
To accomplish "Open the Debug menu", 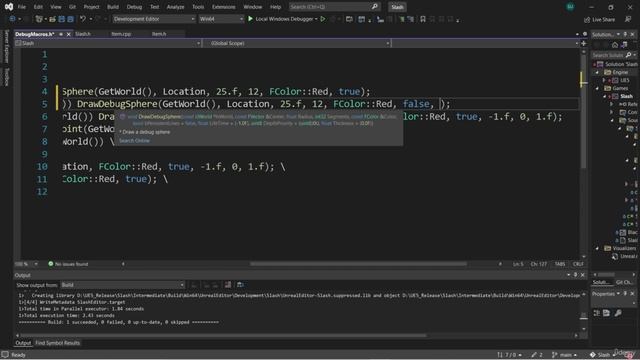I will coord(134,7).
